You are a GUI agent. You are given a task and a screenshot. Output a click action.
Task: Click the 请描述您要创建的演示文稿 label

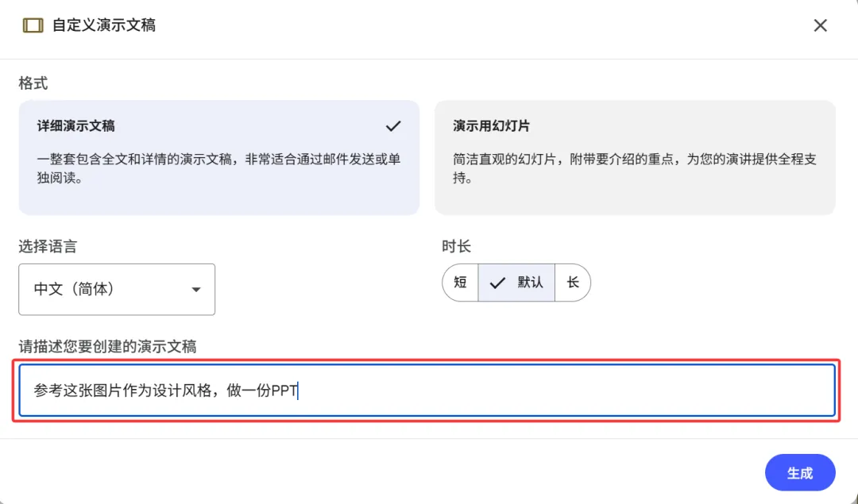click(107, 346)
